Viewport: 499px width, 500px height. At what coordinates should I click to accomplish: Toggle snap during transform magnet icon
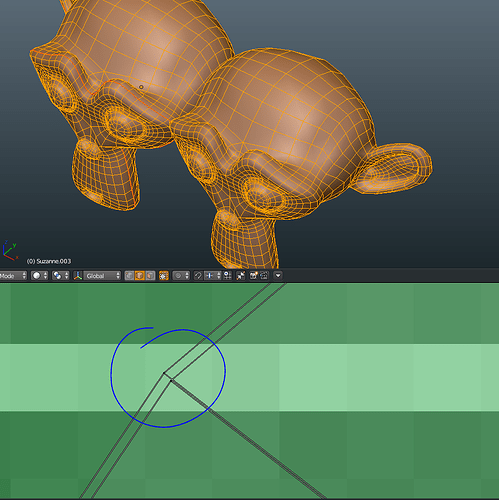click(x=198, y=276)
